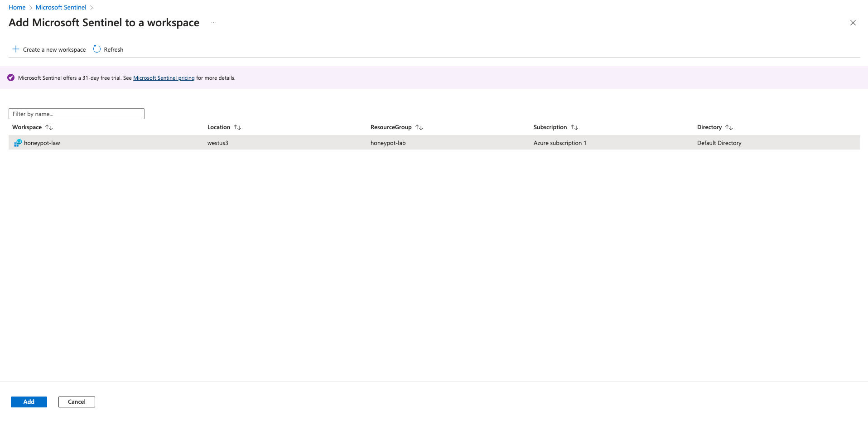Click the Location column header
The height and width of the screenshot is (421, 868).
[x=219, y=127]
